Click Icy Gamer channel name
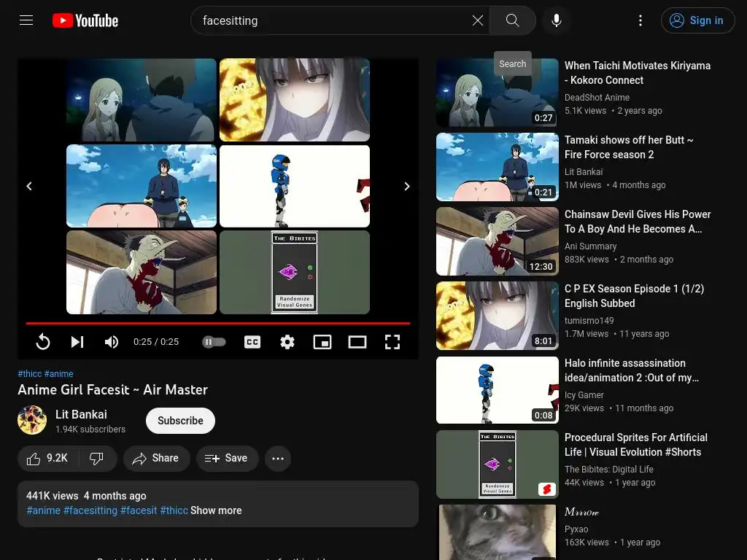747x560 pixels. pos(584,394)
